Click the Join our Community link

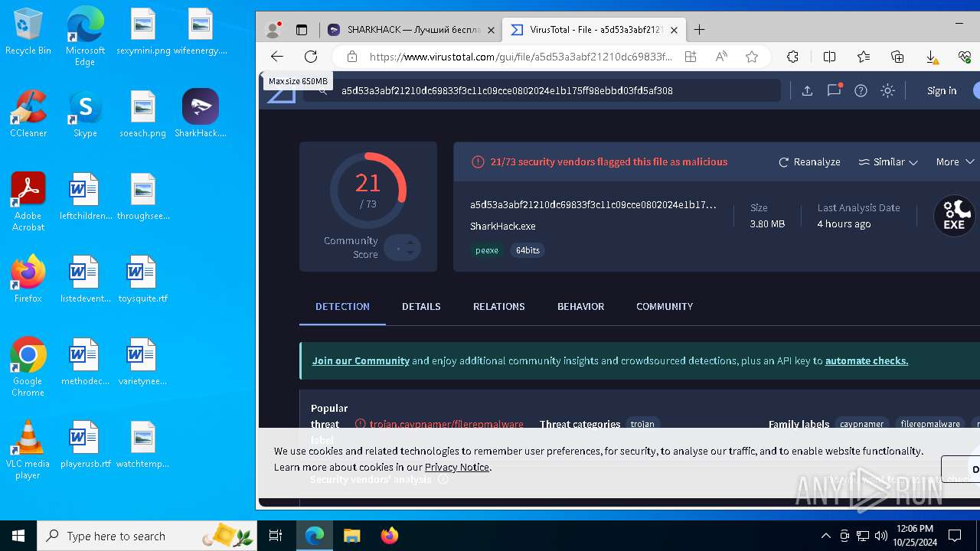pos(361,360)
